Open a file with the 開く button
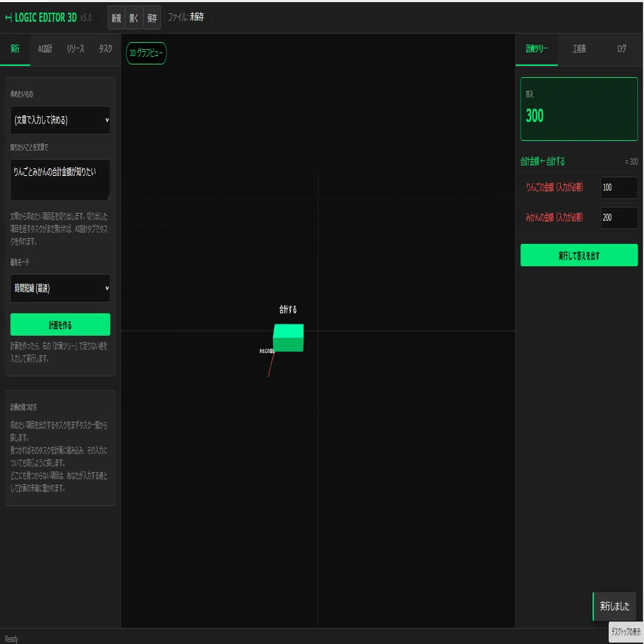Image resolution: width=644 pixels, height=644 pixels. pos(134,18)
